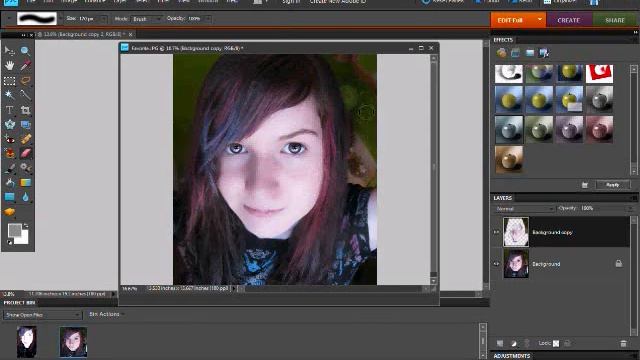Select the Sponge tool
Screen dimensions: 640x360
(9, 212)
